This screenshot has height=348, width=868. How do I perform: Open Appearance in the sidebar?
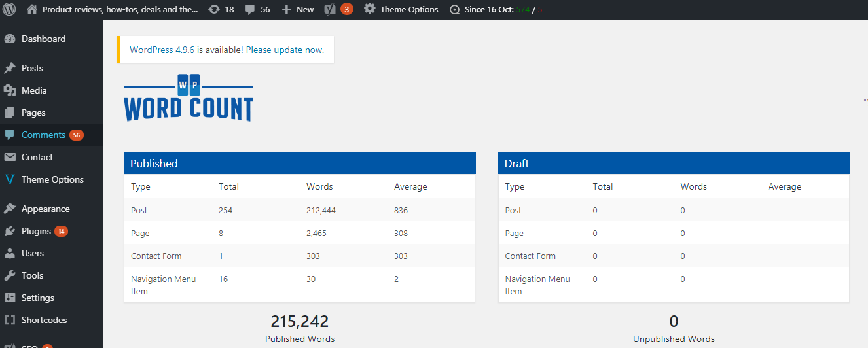(x=45, y=209)
